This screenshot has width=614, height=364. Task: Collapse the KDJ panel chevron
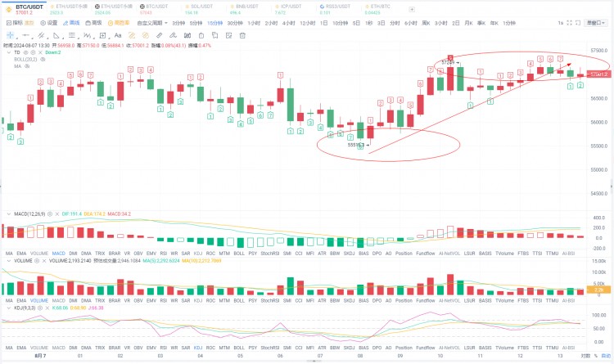pyautogui.click(x=9, y=308)
